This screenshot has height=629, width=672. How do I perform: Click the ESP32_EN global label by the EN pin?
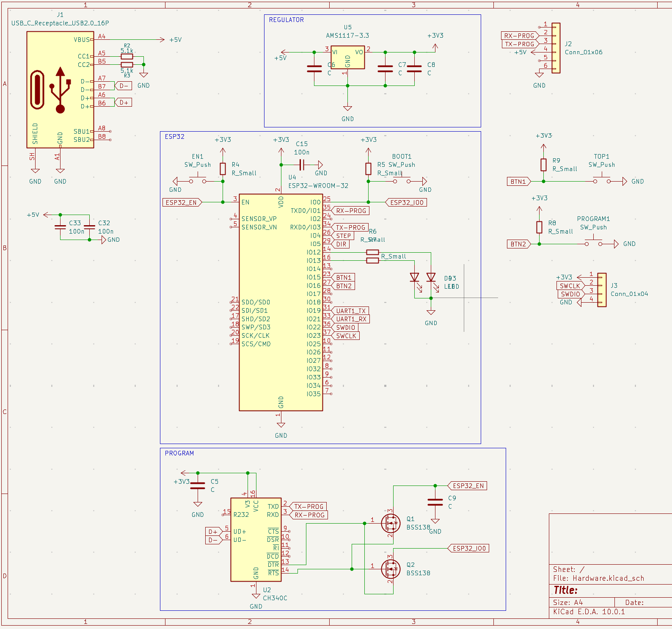[x=182, y=202]
